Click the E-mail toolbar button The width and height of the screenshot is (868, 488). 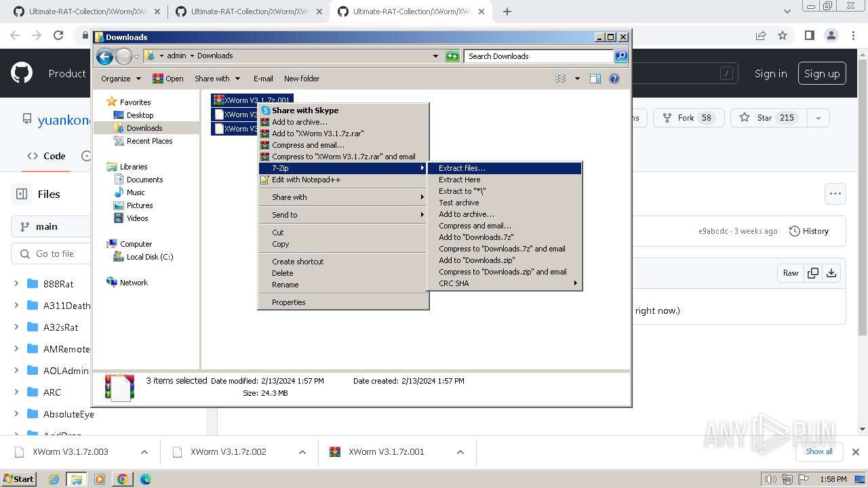pyautogui.click(x=263, y=79)
